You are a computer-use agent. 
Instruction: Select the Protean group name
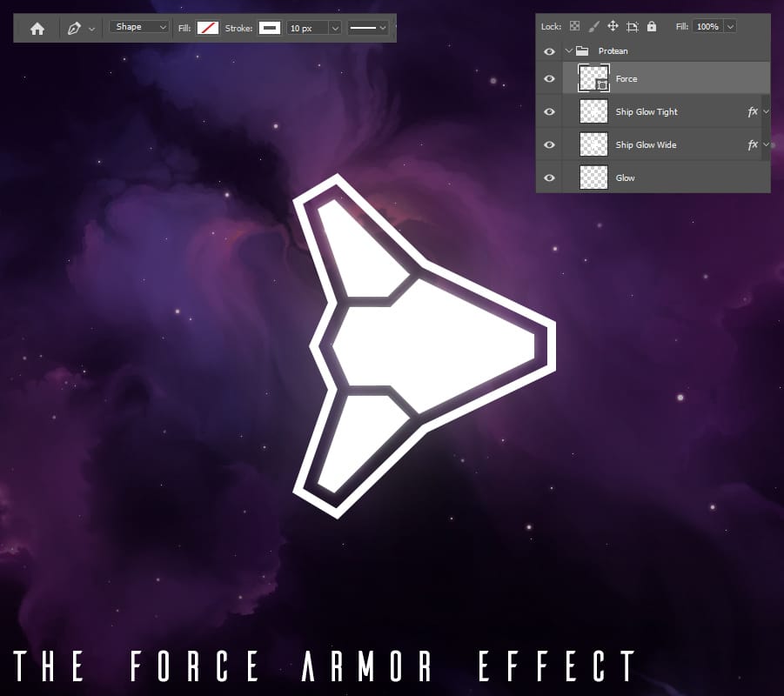pyautogui.click(x=613, y=51)
